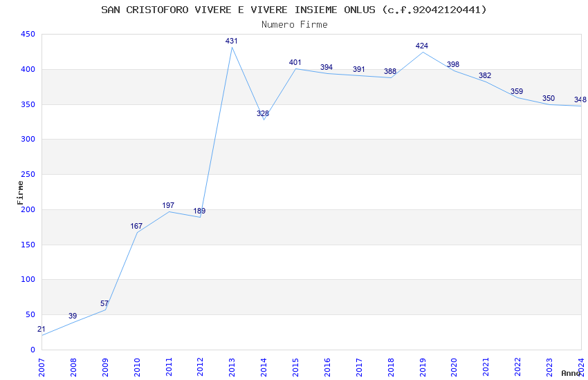Screen dimensions: 588x380
Task: Select the 57 data point label
Action: coord(104,303)
